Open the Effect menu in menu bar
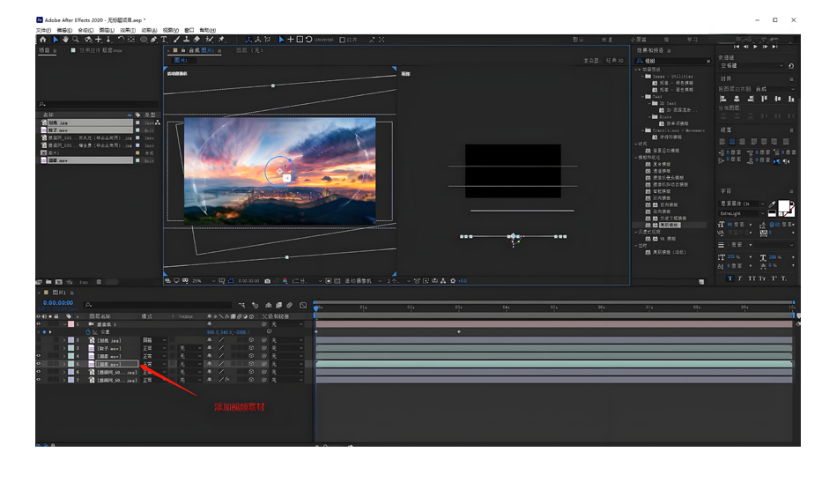Viewport: 837px width, 504px height. point(128,31)
